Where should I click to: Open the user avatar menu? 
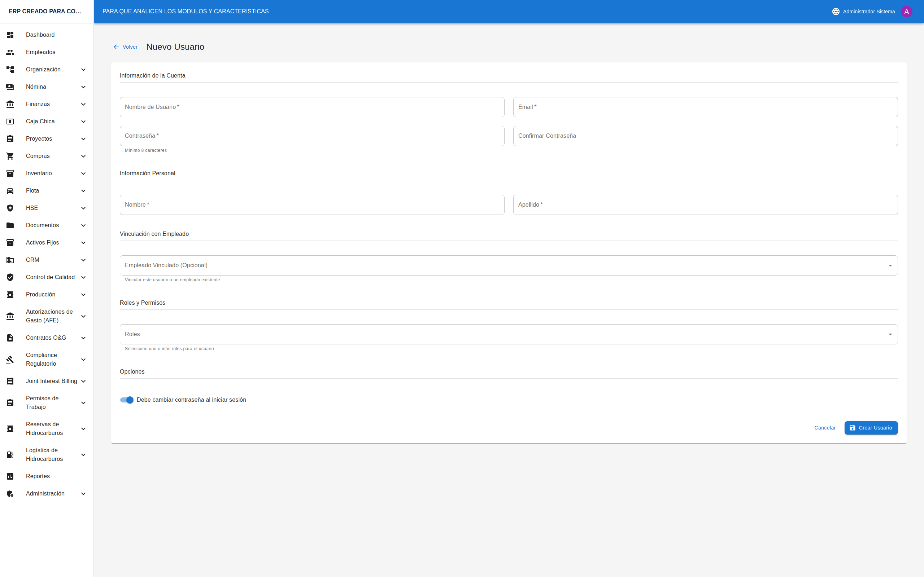[906, 12]
